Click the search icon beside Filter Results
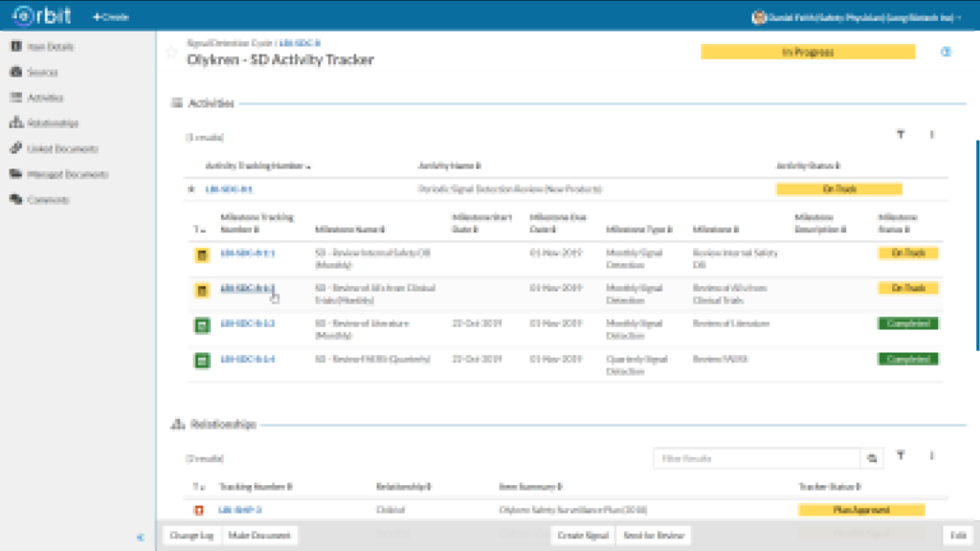Image resolution: width=980 pixels, height=551 pixels. pyautogui.click(x=872, y=458)
